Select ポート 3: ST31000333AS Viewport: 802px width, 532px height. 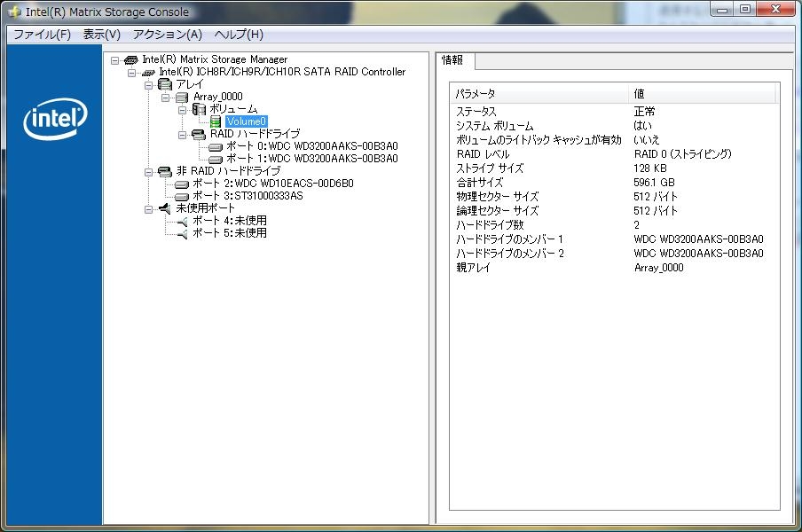[x=248, y=196]
